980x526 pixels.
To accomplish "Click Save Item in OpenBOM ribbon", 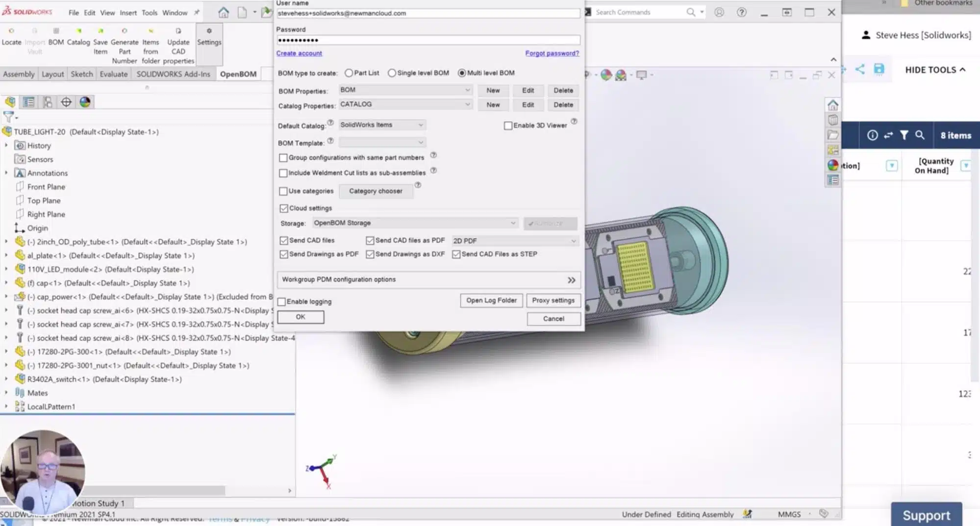I will 101,42.
